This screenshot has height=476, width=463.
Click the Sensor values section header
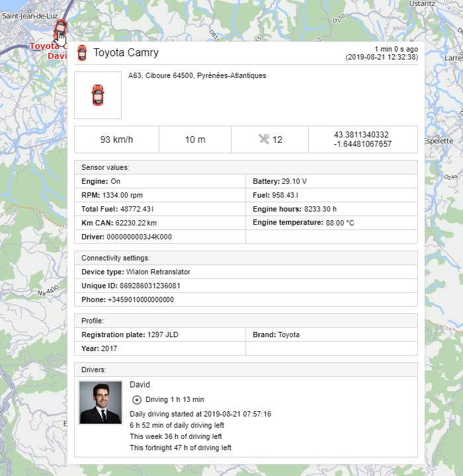246,167
